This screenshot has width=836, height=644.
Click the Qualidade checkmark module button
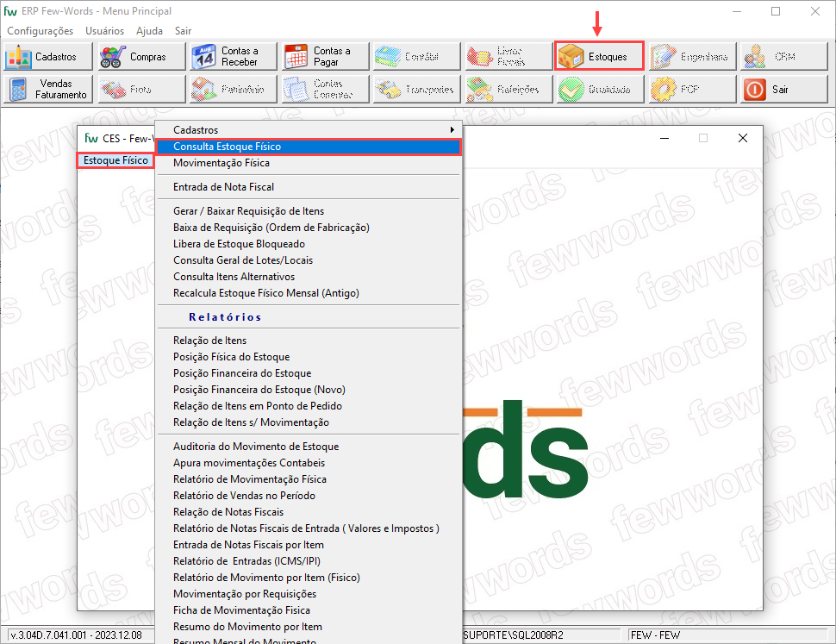coord(601,89)
